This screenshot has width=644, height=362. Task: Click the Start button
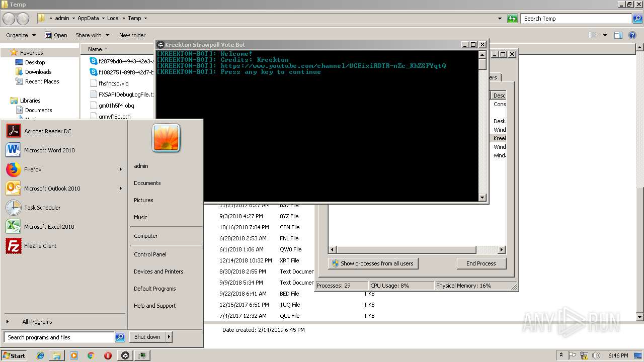(x=14, y=355)
